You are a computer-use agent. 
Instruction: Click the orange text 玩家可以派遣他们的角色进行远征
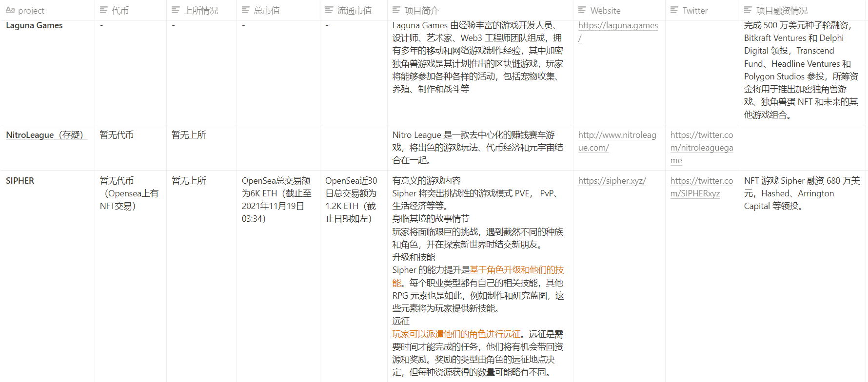click(456, 334)
